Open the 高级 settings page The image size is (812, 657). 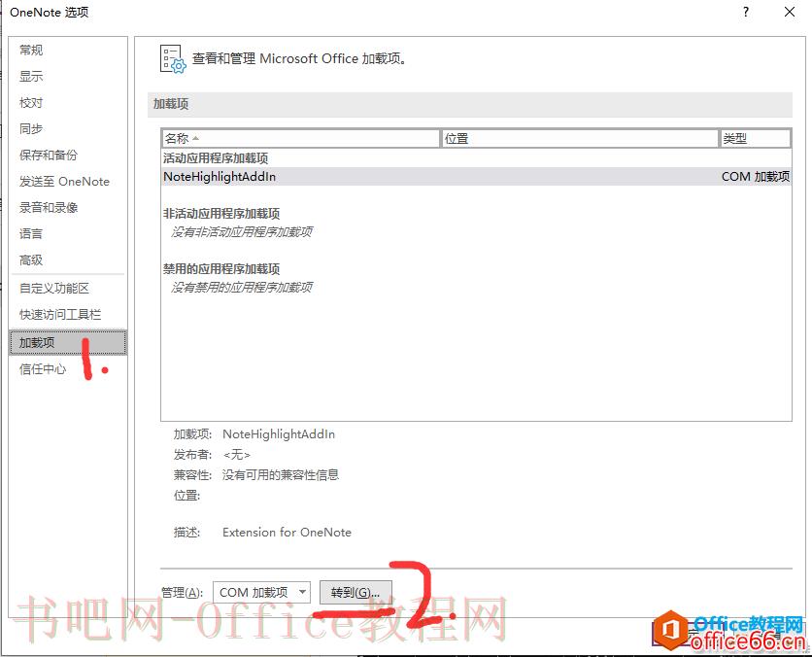tap(31, 260)
